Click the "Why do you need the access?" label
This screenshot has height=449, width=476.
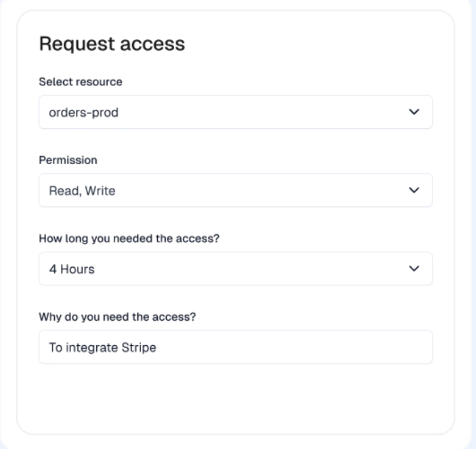[117, 317]
